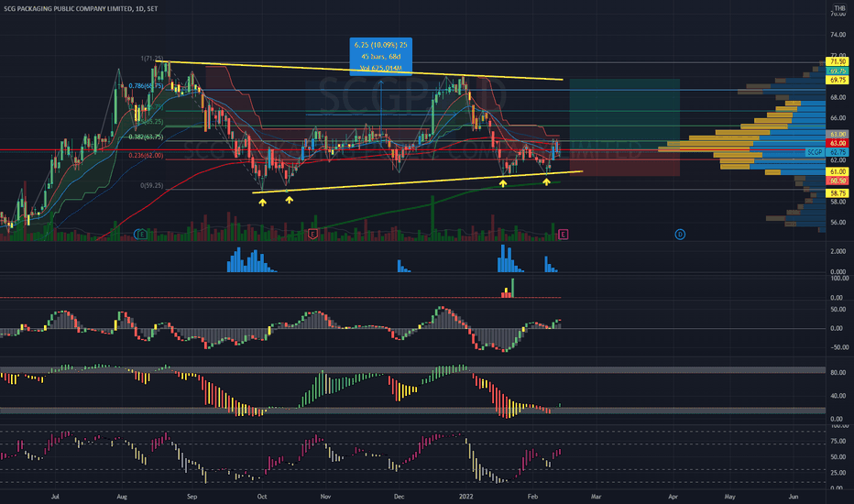
Task: Select the yellow 61.00 price label
Action: pos(838,171)
